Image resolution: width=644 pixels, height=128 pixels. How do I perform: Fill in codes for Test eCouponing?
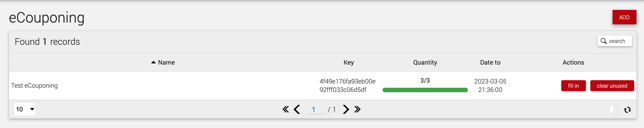[573, 86]
